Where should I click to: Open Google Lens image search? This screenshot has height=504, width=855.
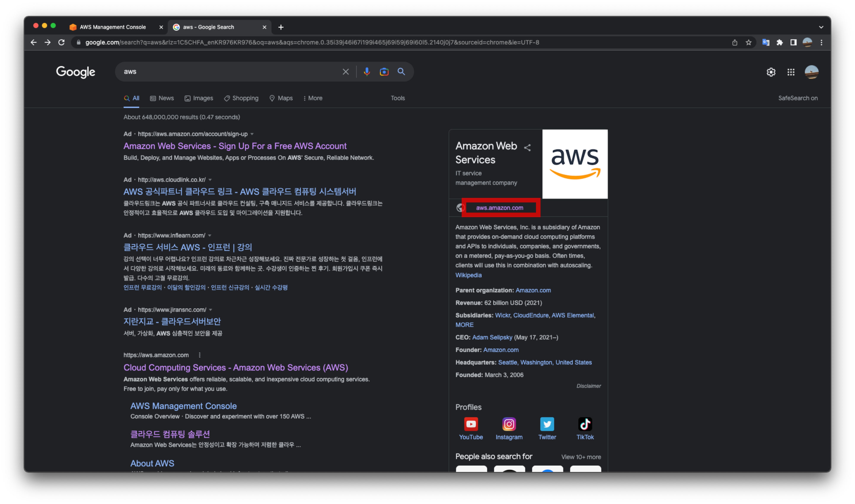pos(384,72)
